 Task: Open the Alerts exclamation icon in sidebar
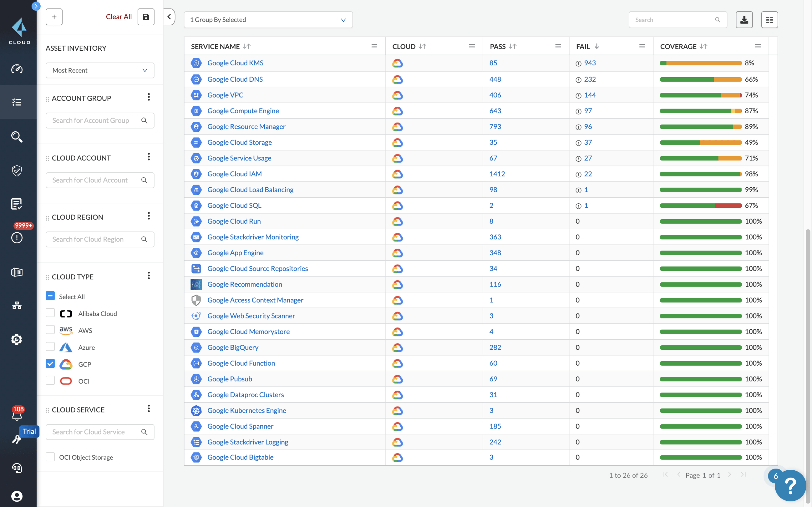coord(17,238)
